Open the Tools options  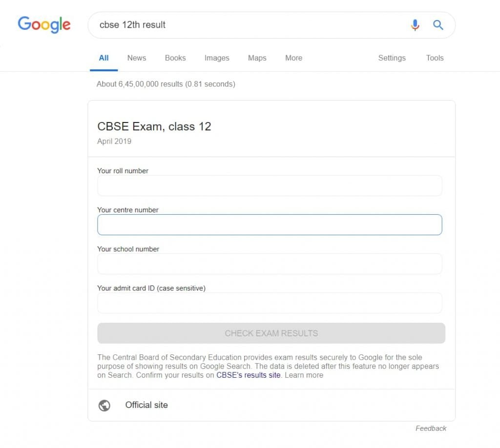point(434,58)
